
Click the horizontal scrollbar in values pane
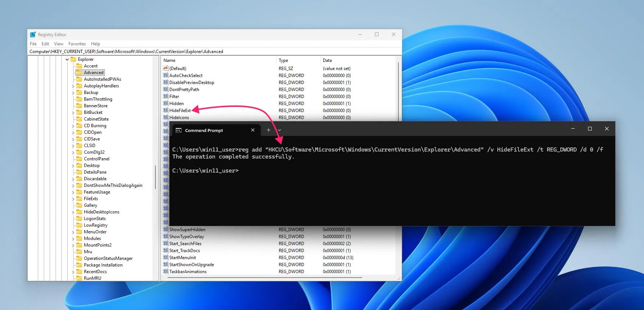[265, 278]
